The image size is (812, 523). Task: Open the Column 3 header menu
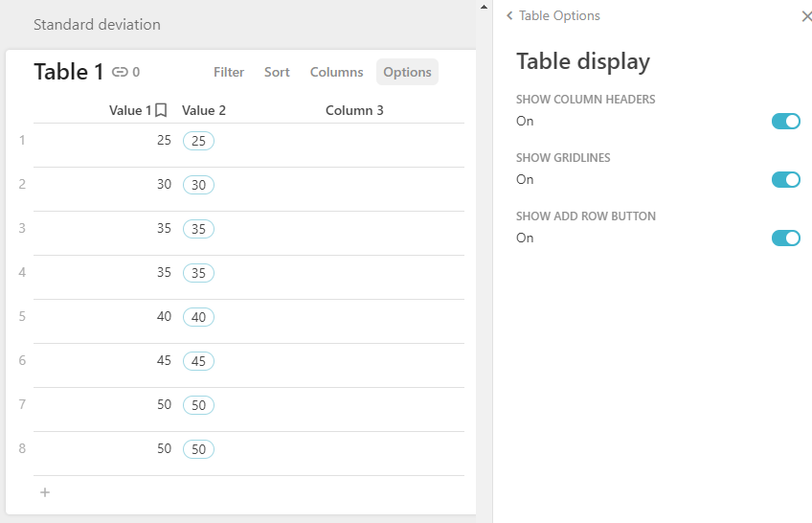pyautogui.click(x=354, y=110)
